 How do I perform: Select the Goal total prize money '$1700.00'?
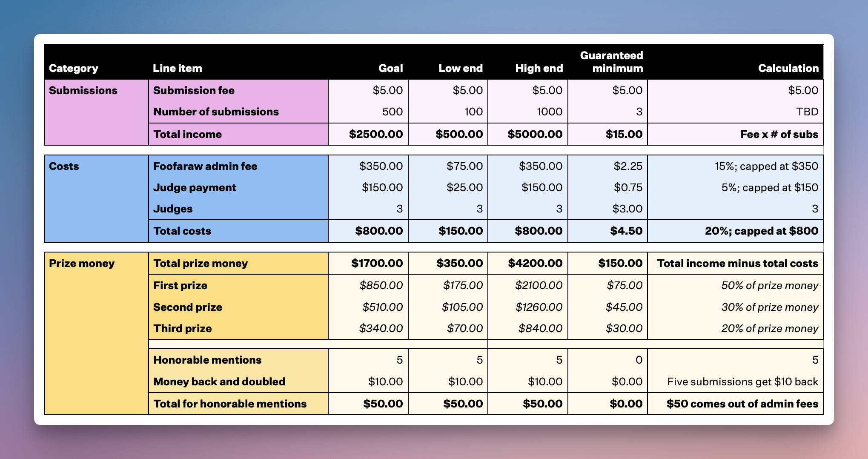click(377, 263)
